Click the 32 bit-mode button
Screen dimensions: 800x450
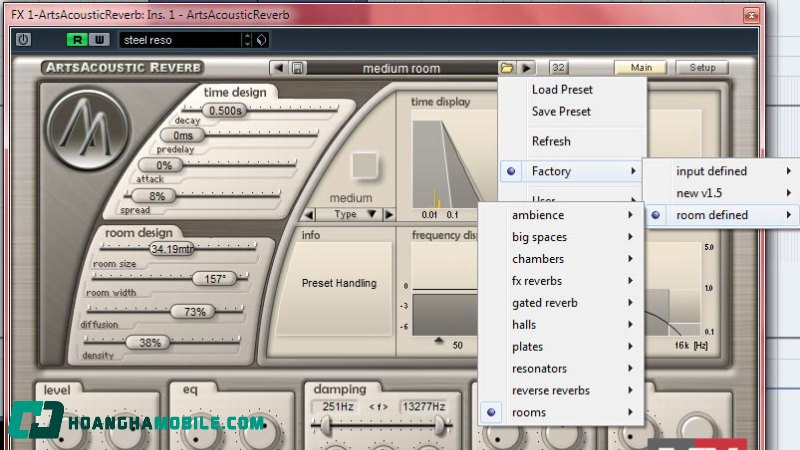pos(558,68)
